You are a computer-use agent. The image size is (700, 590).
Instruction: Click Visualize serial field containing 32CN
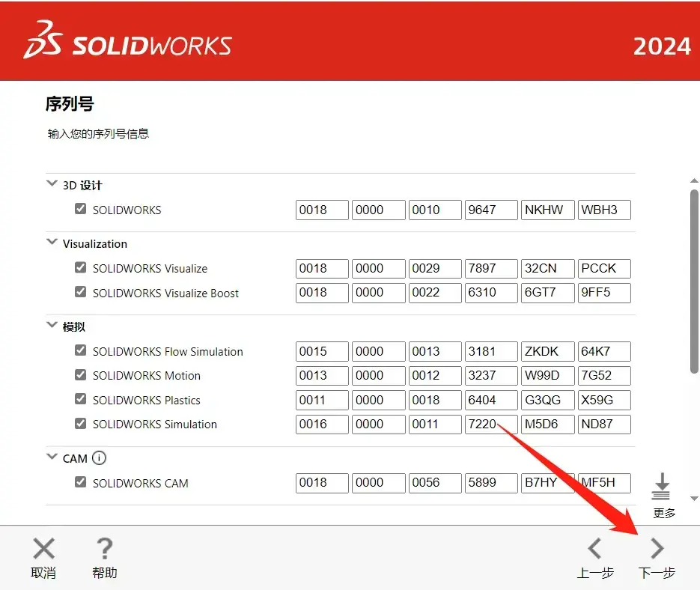point(548,269)
